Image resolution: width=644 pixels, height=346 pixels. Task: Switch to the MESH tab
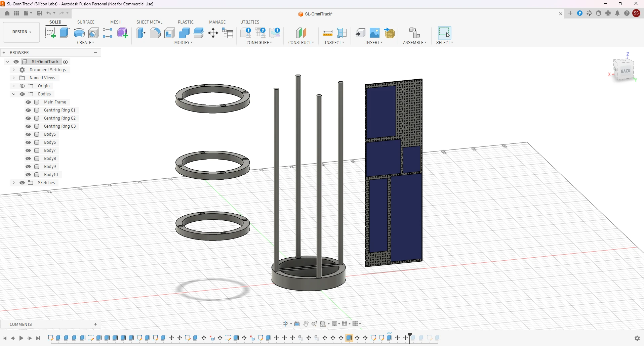coord(116,22)
